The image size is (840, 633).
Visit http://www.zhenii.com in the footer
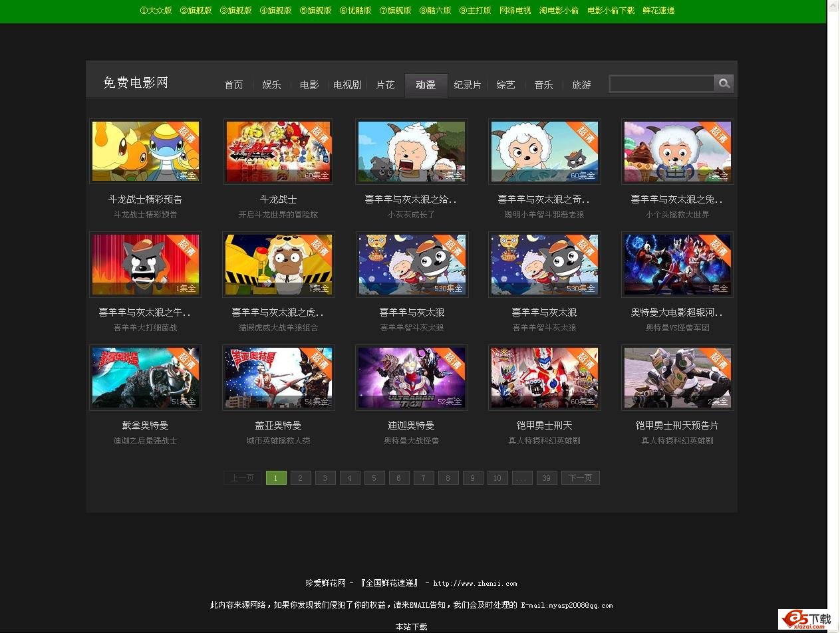point(475,583)
